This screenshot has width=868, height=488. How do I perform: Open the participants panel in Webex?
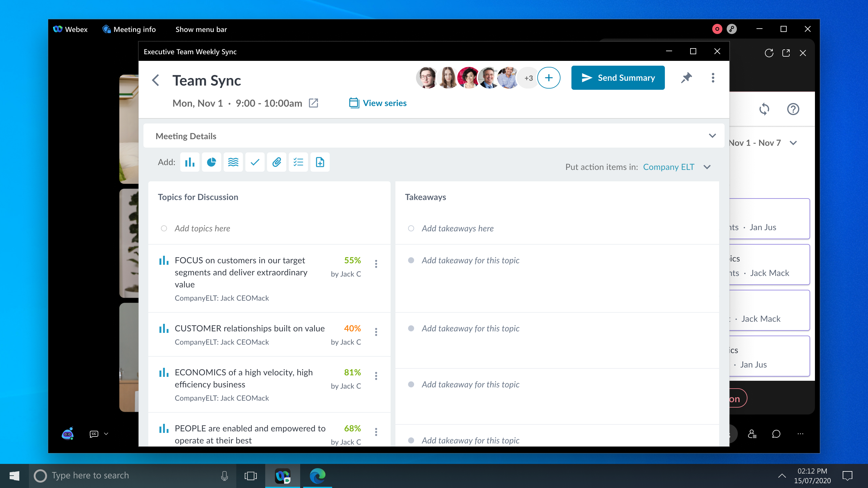[752, 434]
